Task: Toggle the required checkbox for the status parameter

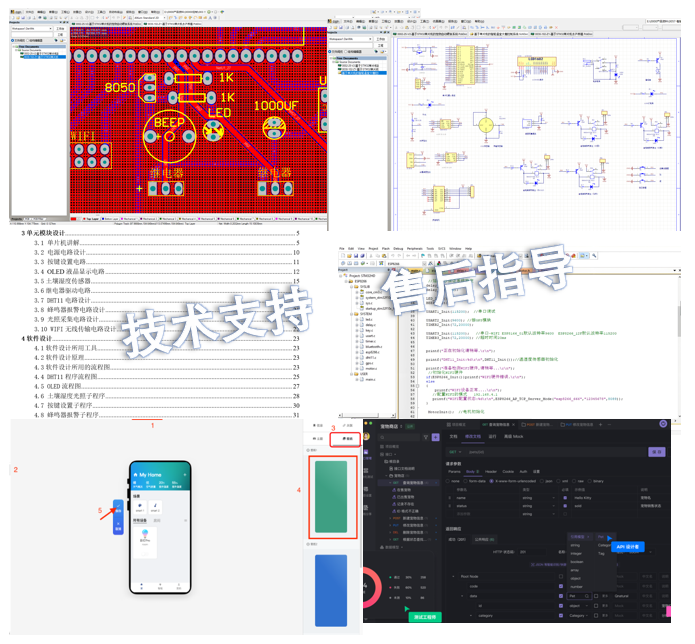Action: tap(565, 506)
